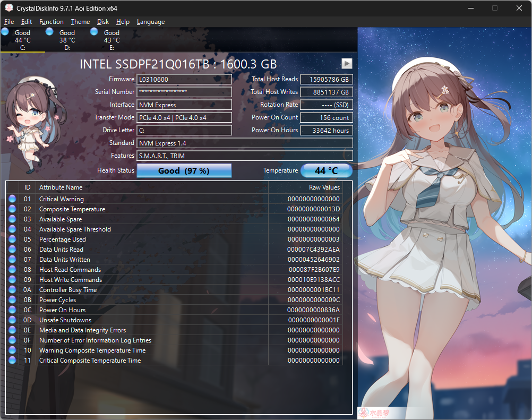Click status orb of Critical Composite Temperature Time

click(12, 360)
